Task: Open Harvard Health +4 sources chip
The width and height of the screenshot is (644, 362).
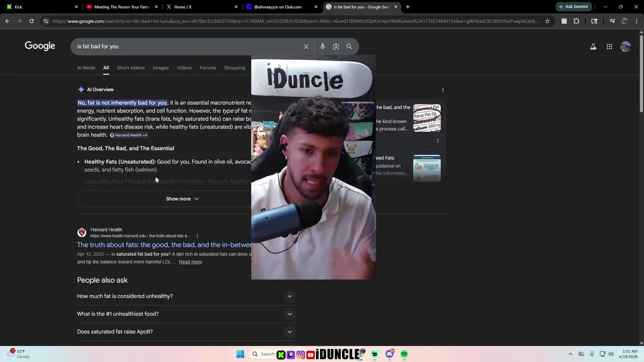Action: pos(129,135)
